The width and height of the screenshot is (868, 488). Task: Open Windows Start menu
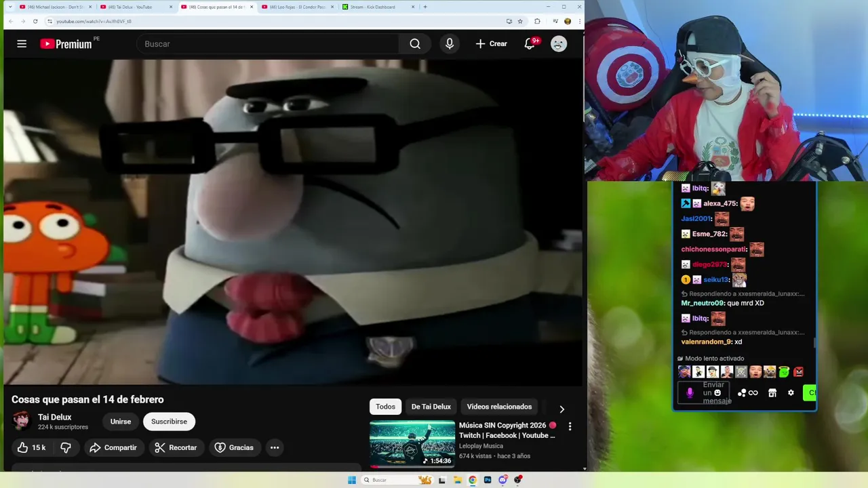(x=351, y=480)
